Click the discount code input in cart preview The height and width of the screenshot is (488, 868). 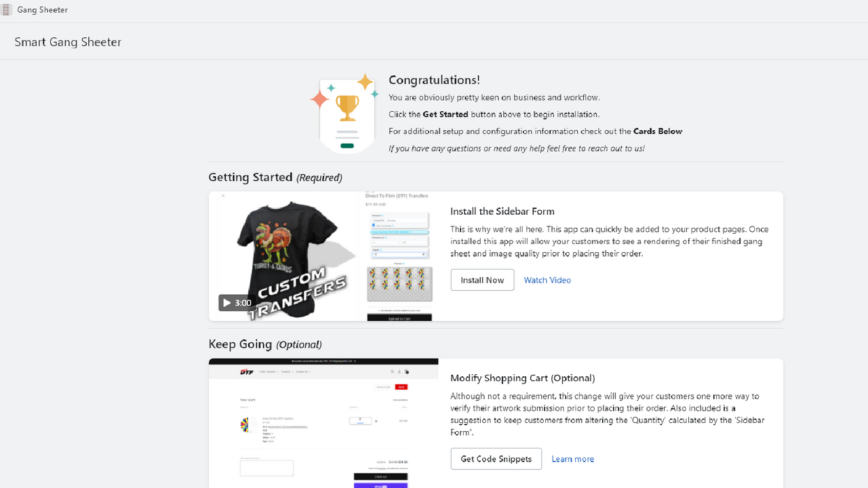click(x=384, y=387)
